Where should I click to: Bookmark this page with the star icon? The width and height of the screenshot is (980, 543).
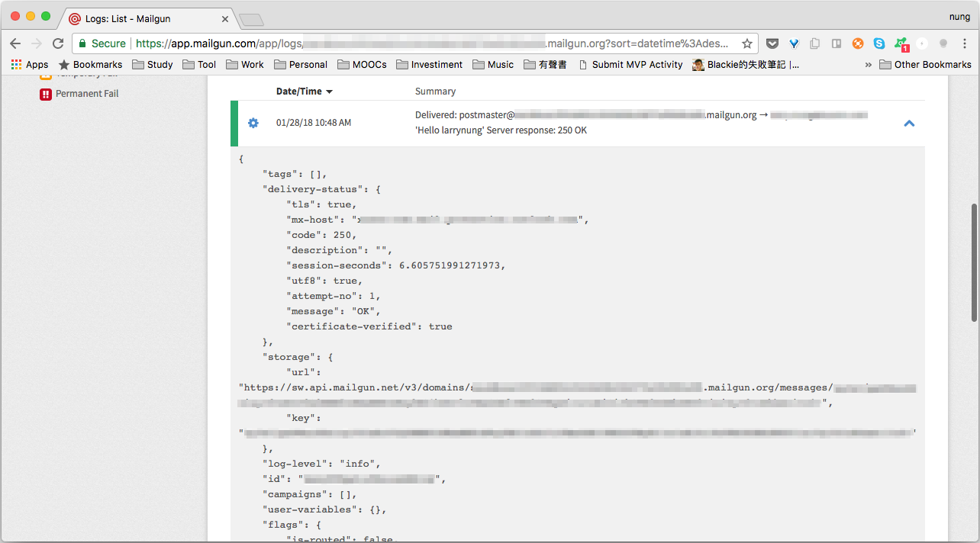click(746, 43)
